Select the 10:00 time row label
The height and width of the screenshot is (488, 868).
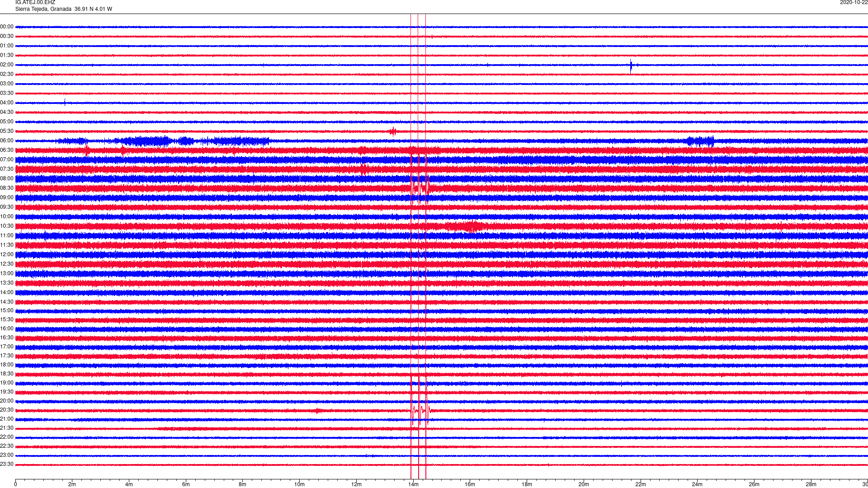pyautogui.click(x=7, y=217)
